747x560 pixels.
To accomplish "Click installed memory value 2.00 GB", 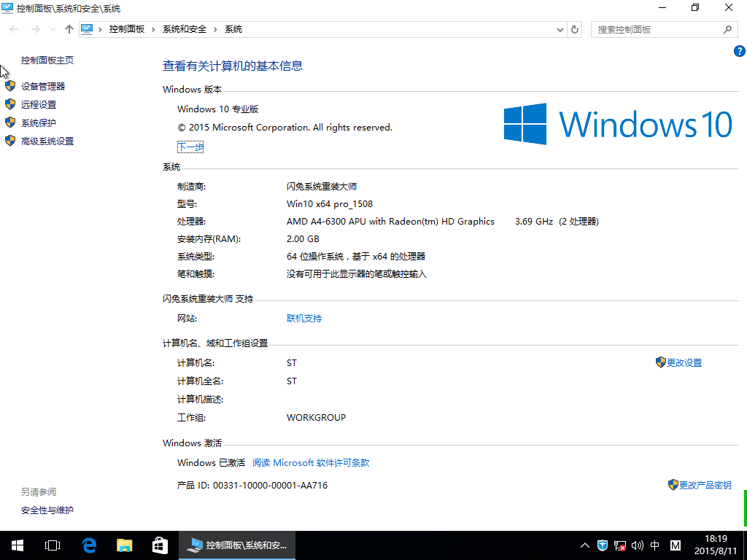I will pyautogui.click(x=303, y=239).
